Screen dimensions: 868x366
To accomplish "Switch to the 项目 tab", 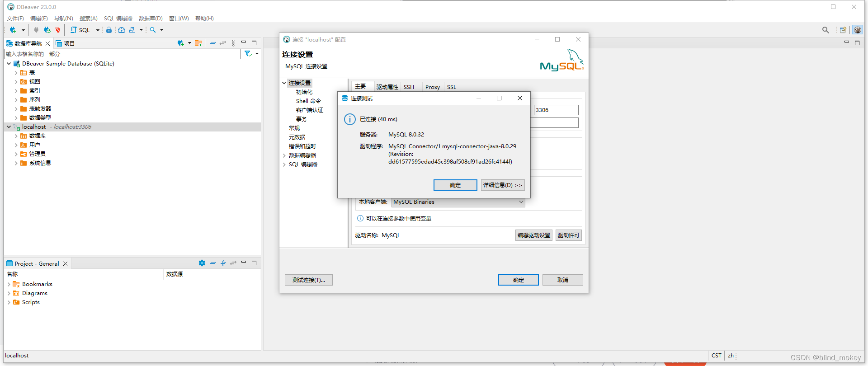I will pos(66,43).
